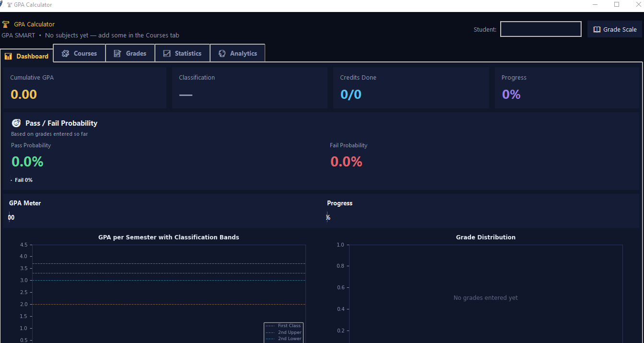The height and width of the screenshot is (343, 644).
Task: Click the app icon in the window title bar
Action: 9,5
